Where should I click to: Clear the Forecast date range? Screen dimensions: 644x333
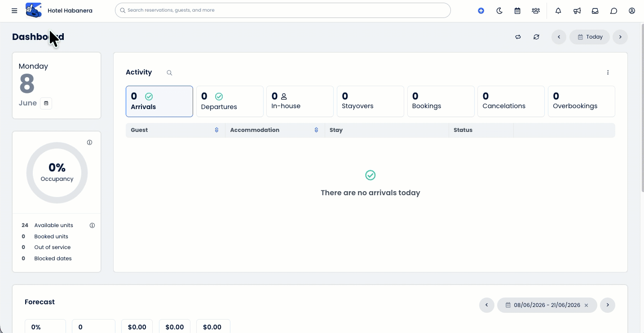pyautogui.click(x=586, y=305)
